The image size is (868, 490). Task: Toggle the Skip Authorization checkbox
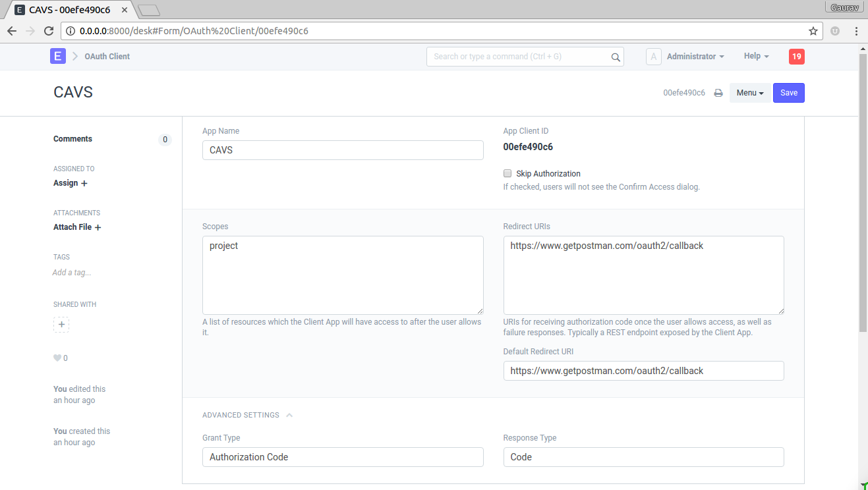pyautogui.click(x=507, y=174)
